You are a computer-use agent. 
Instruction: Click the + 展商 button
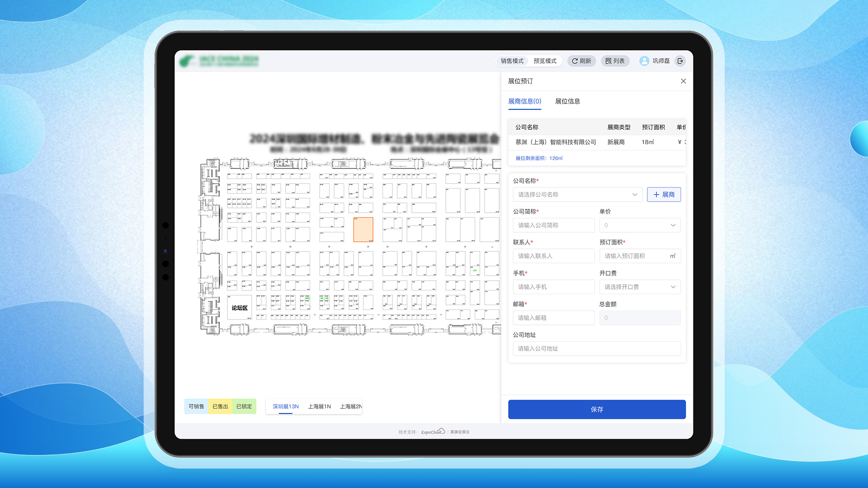(664, 195)
